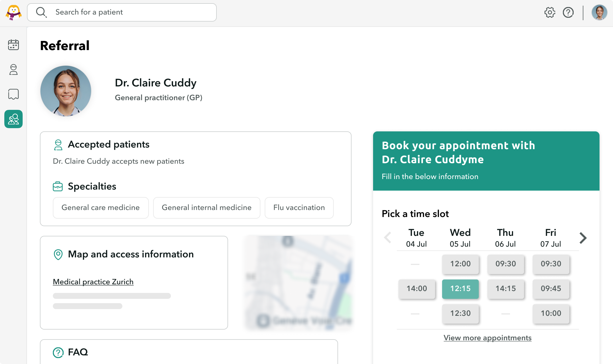Image resolution: width=613 pixels, height=364 pixels.
Task: Open the messages icon in sidebar
Action: coord(13,94)
